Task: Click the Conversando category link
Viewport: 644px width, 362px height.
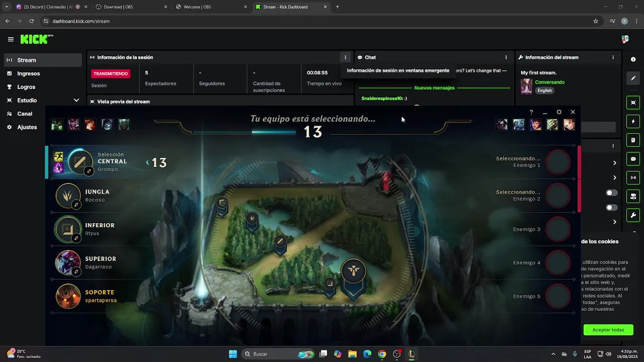Action: [549, 82]
